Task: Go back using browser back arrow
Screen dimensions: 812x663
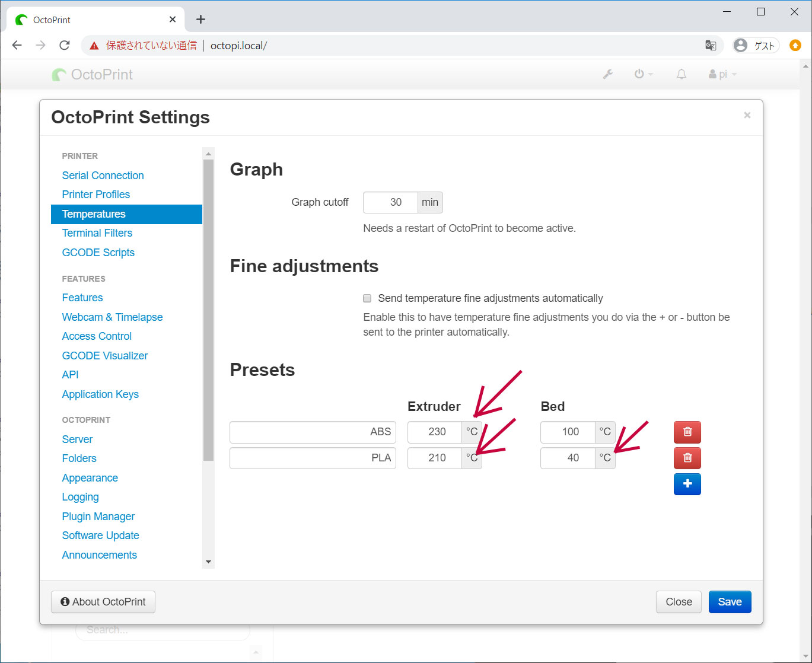Action: (x=17, y=45)
